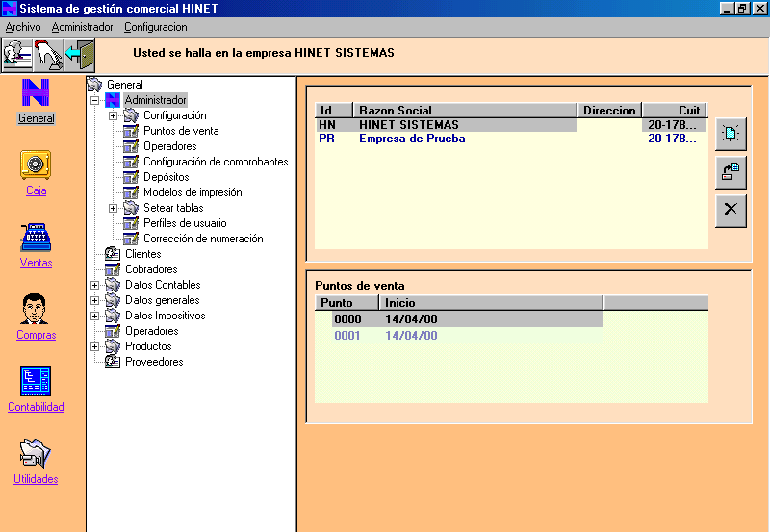Viewport: 770px width, 532px height.
Task: Expand the Datos generales node
Action: pyautogui.click(x=94, y=300)
